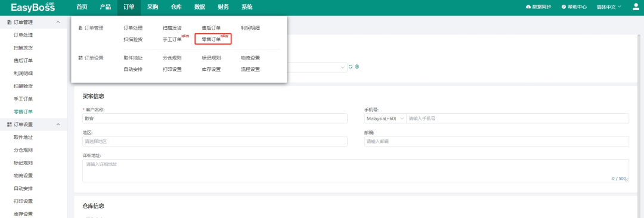Image resolution: width=644 pixels, height=218 pixels.
Task: Open the 财务 top menu
Action: coord(224,7)
